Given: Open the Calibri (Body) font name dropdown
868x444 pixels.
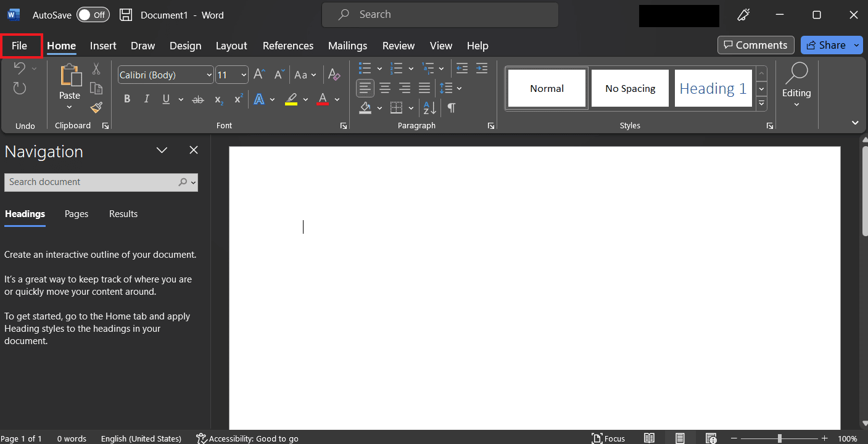Looking at the screenshot, I should (209, 75).
